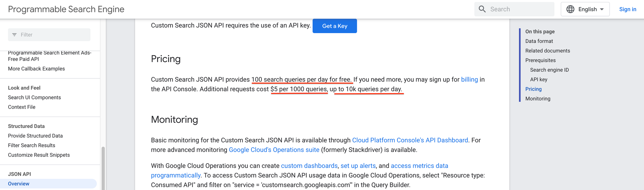Click the Look and Feel heading
Screen dimensions: 644x190
[x=24, y=88]
